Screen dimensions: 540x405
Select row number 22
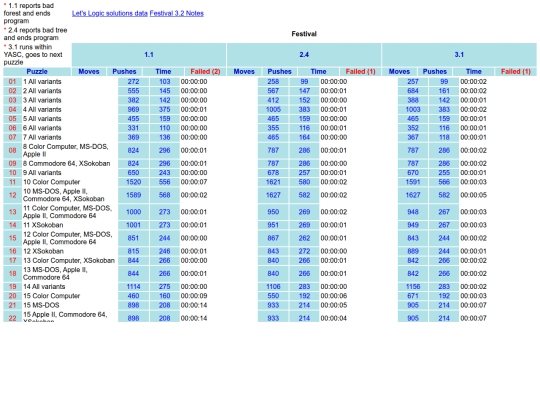(x=12, y=317)
